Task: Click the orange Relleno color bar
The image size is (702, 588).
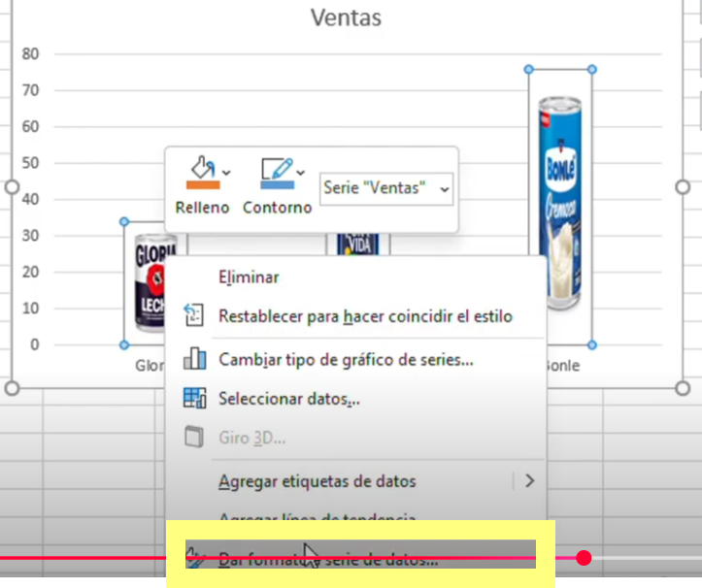Action: coord(203,184)
